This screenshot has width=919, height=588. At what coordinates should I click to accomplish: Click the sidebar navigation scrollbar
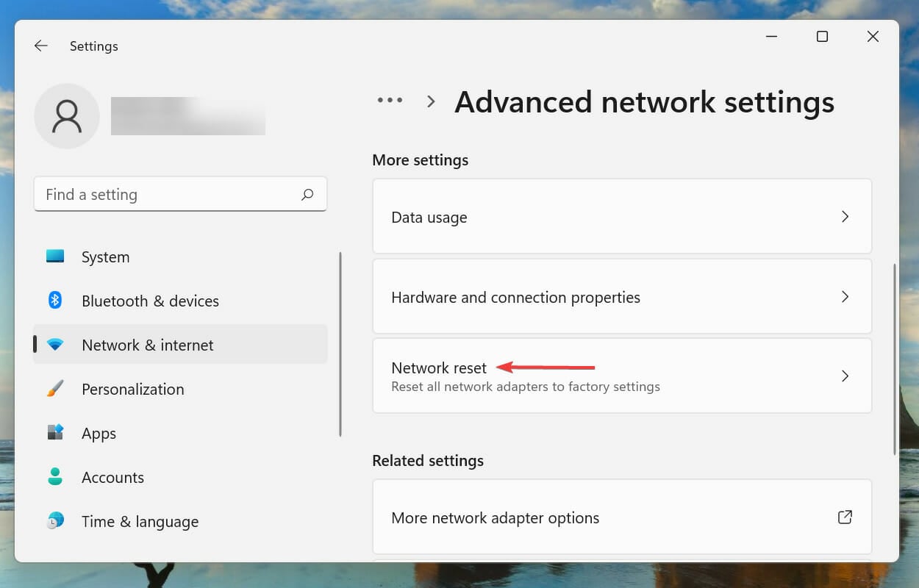click(340, 344)
